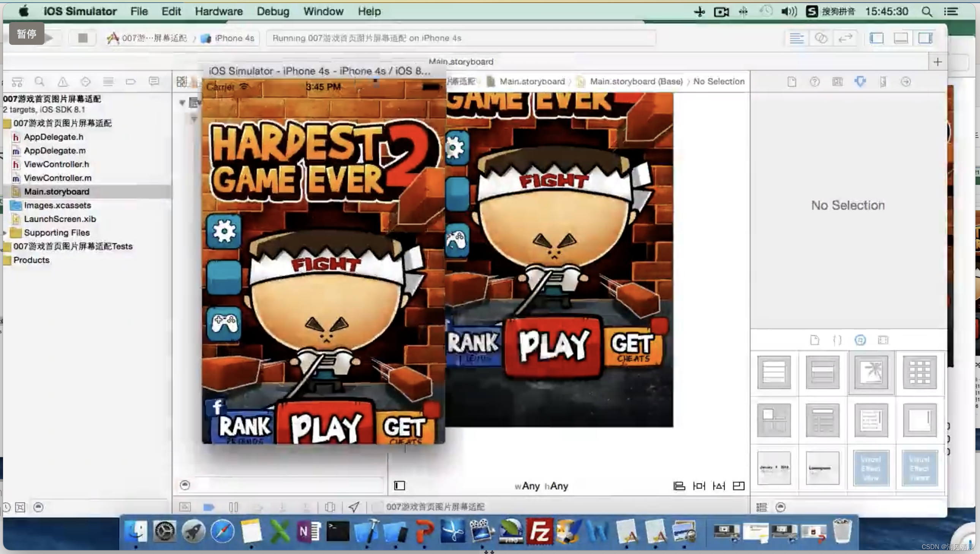Tap PLAY button in the simulator
The image size is (980, 554).
[326, 423]
